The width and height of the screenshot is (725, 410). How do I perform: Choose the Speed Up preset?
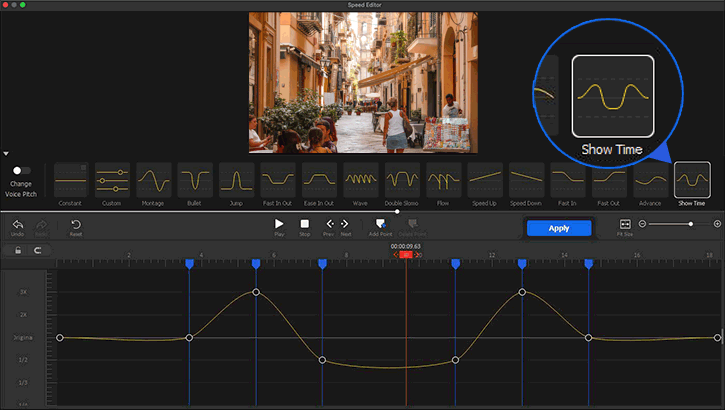(x=484, y=180)
